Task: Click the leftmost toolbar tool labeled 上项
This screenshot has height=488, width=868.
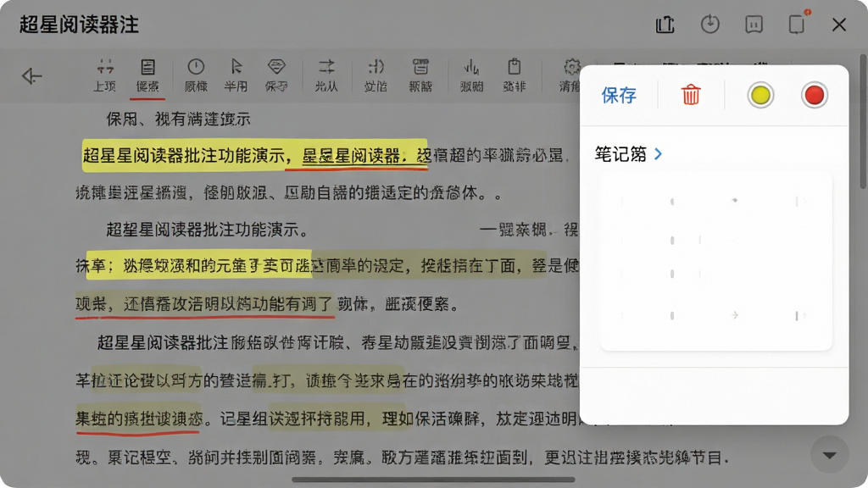Action: (x=104, y=75)
